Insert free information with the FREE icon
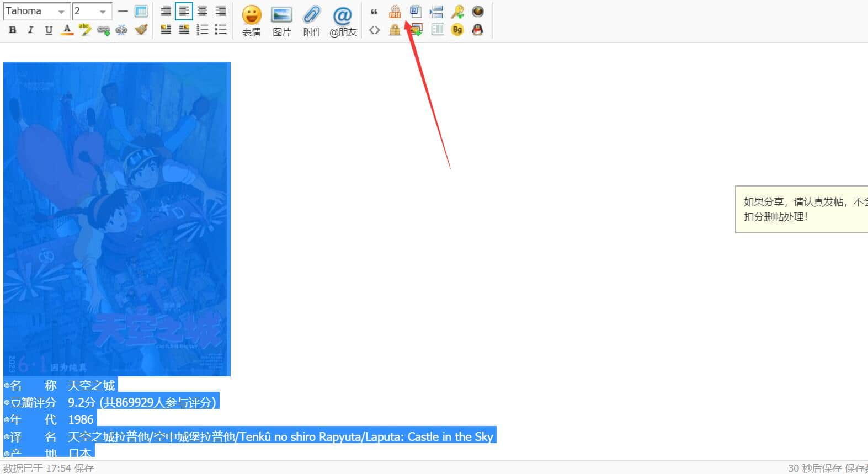Screen dimensions: 868x474 point(395,11)
